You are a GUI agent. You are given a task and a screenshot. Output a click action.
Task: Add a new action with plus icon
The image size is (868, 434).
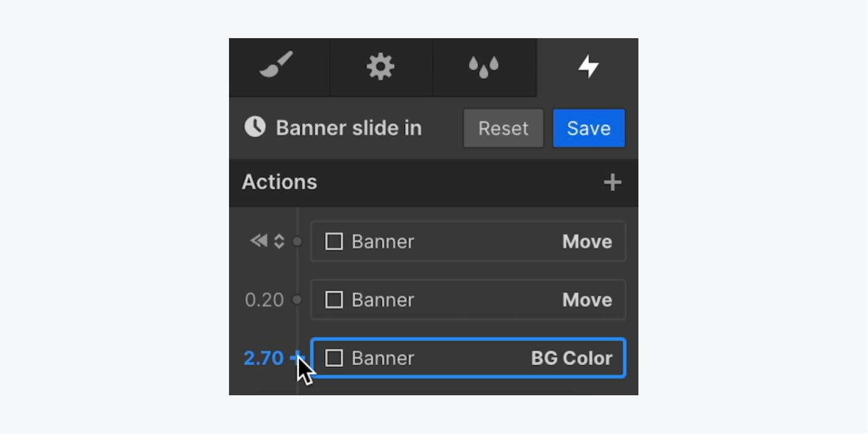(x=612, y=183)
